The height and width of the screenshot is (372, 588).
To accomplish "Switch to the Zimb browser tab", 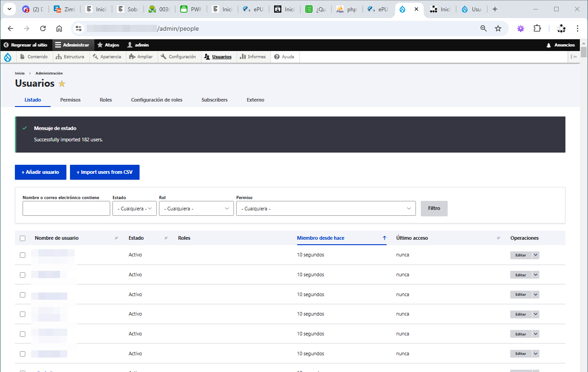I will click(64, 9).
